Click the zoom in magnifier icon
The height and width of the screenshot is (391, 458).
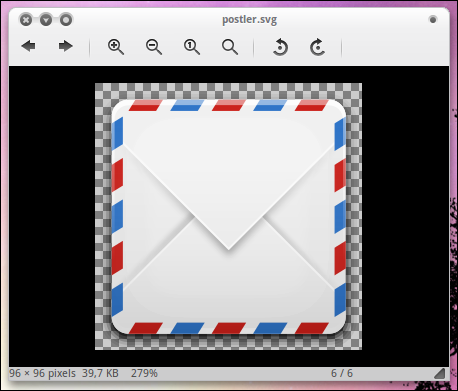pyautogui.click(x=116, y=47)
